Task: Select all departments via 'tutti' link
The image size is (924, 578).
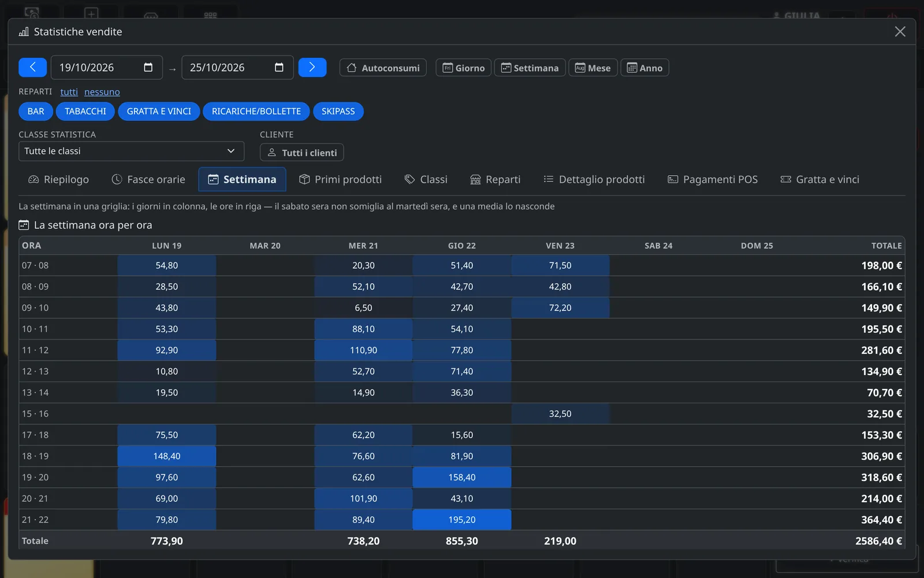Action: point(69,92)
